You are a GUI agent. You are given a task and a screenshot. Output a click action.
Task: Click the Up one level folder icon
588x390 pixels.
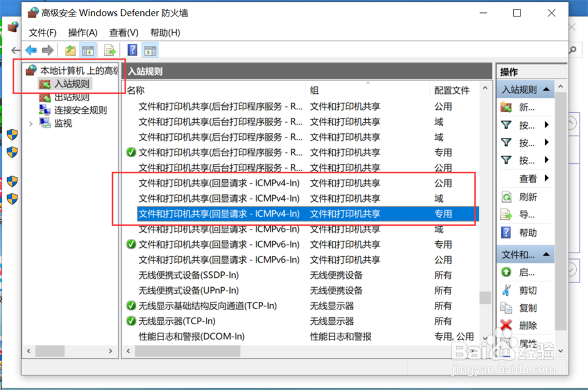70,50
